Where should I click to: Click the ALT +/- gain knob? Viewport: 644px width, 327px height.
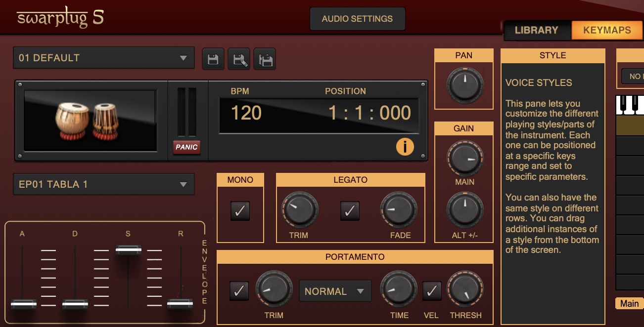pos(464,210)
